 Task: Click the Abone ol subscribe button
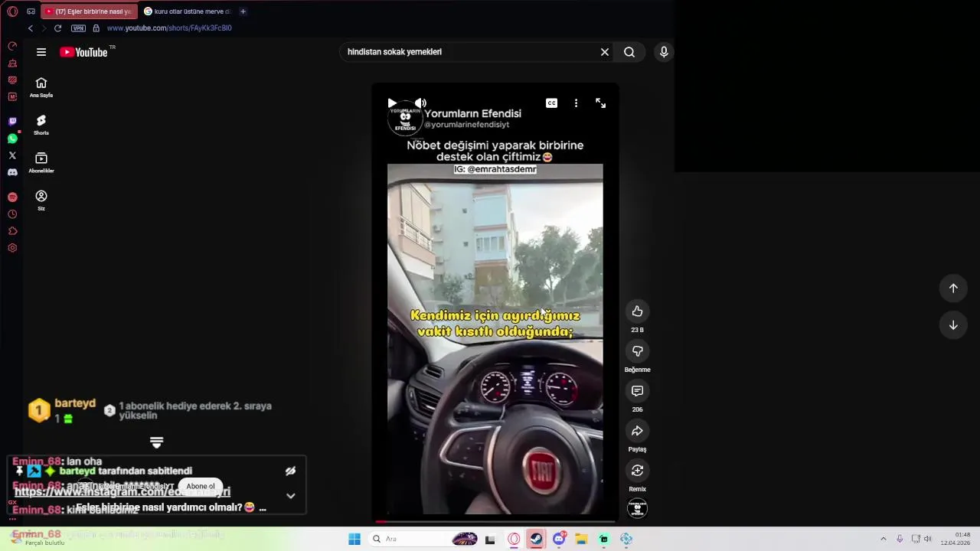pyautogui.click(x=201, y=486)
